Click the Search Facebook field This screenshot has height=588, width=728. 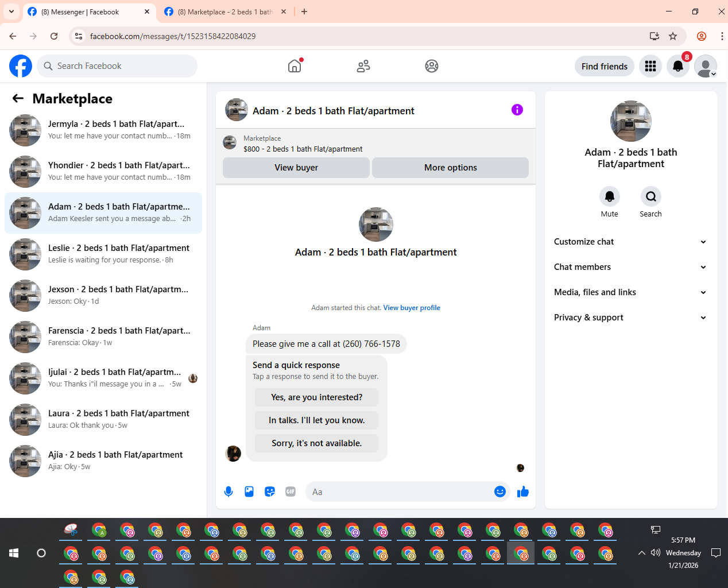click(x=117, y=66)
